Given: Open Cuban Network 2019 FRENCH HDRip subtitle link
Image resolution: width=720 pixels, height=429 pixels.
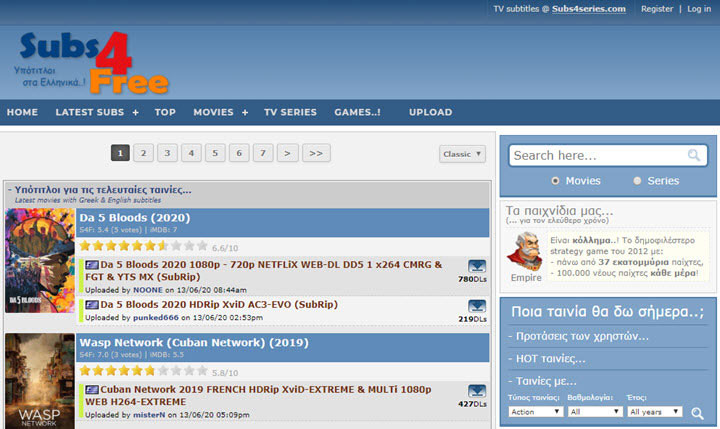Looking at the screenshot, I should point(258,395).
